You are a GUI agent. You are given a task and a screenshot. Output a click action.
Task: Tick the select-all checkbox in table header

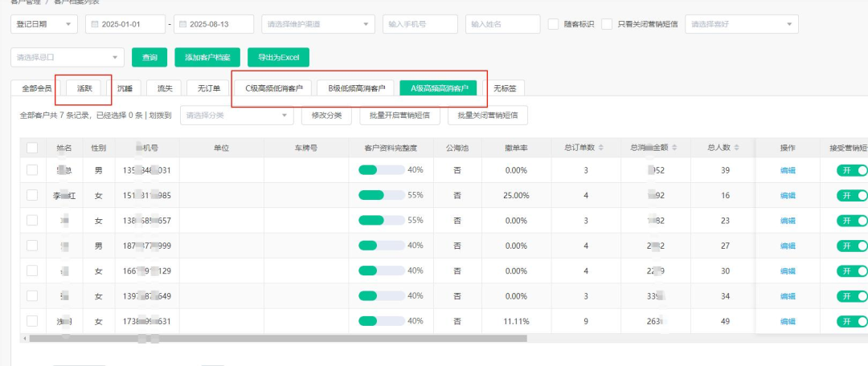point(32,148)
